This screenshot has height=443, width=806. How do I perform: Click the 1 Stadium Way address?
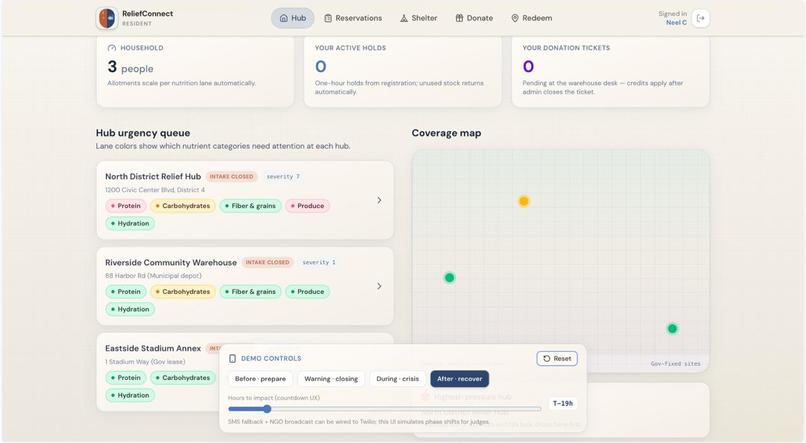point(145,361)
